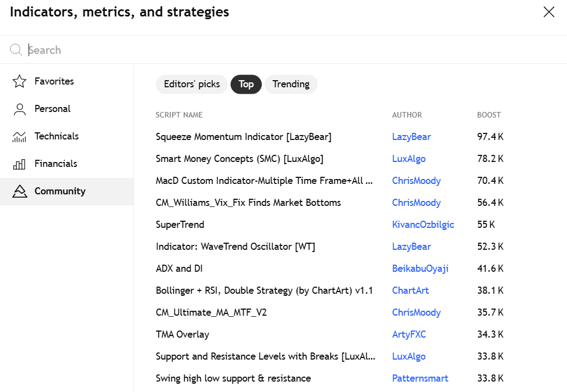Visit the Patternsmart author page
This screenshot has width=567, height=392.
coord(420,378)
